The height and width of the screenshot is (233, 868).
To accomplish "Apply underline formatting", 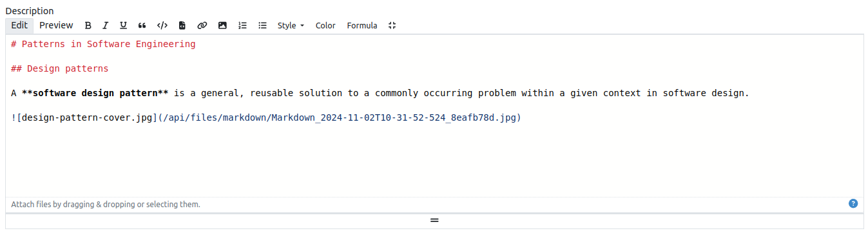I will (123, 26).
